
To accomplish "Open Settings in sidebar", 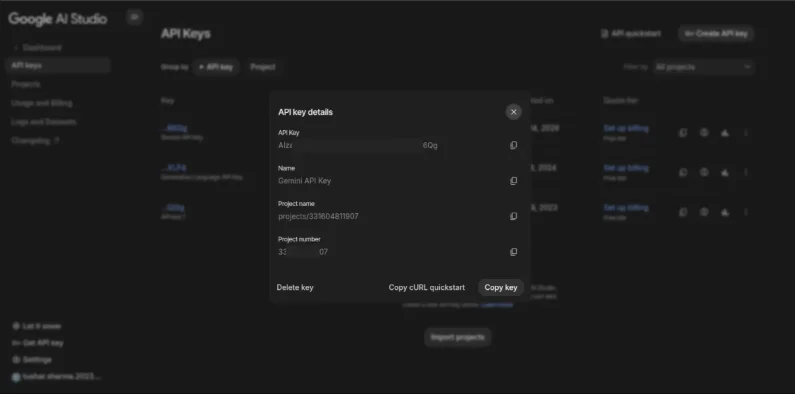I will (31, 360).
